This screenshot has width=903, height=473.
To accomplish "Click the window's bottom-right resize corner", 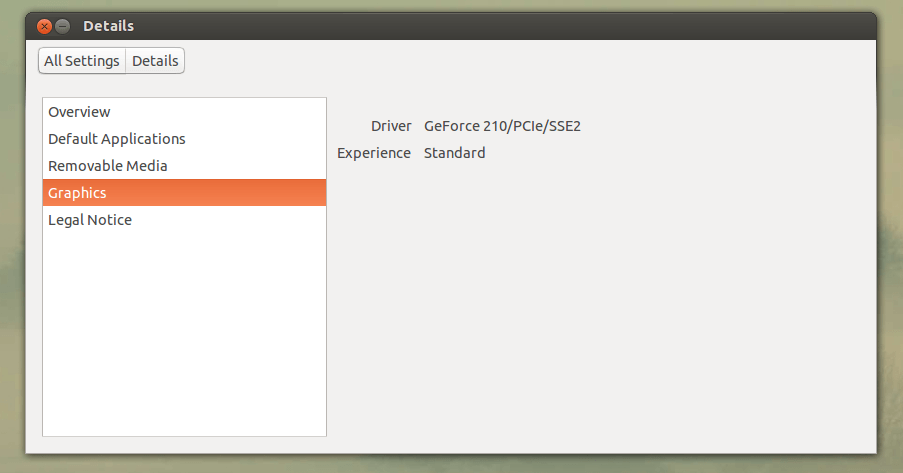I will [x=875, y=452].
